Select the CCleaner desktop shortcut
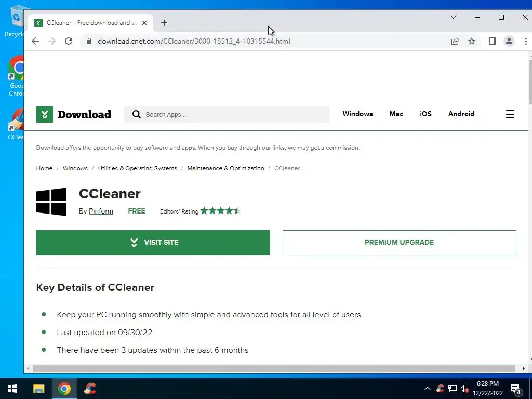Viewport: 532px width, 399px height. click(x=16, y=124)
